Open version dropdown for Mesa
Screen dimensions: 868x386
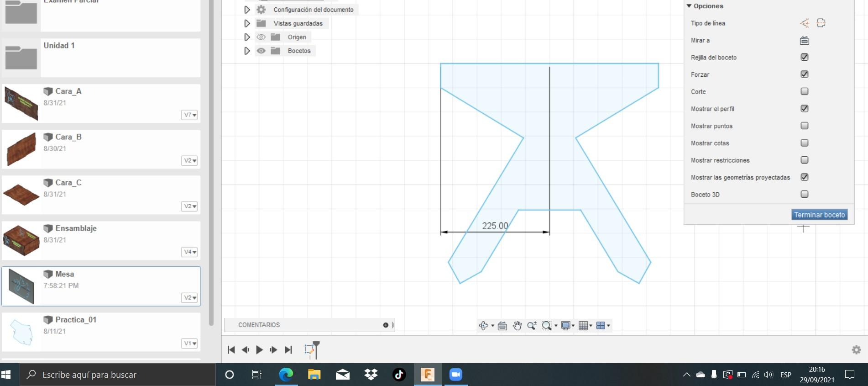tap(189, 298)
